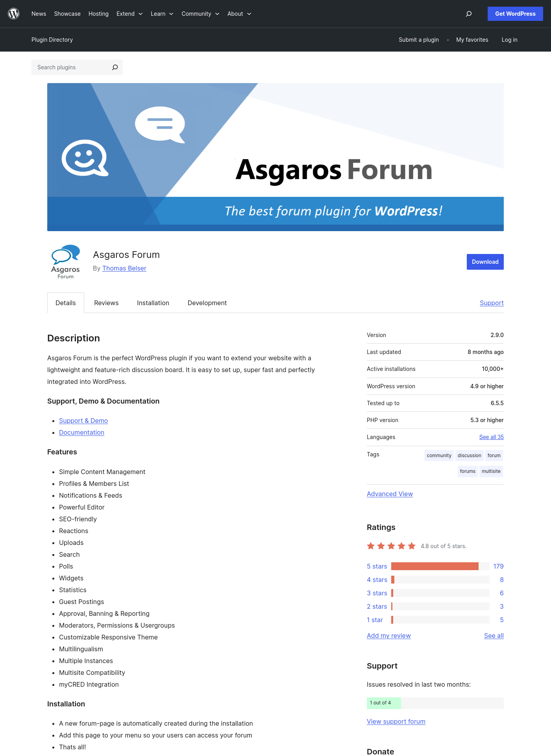Open the Advanced View link

(x=390, y=494)
